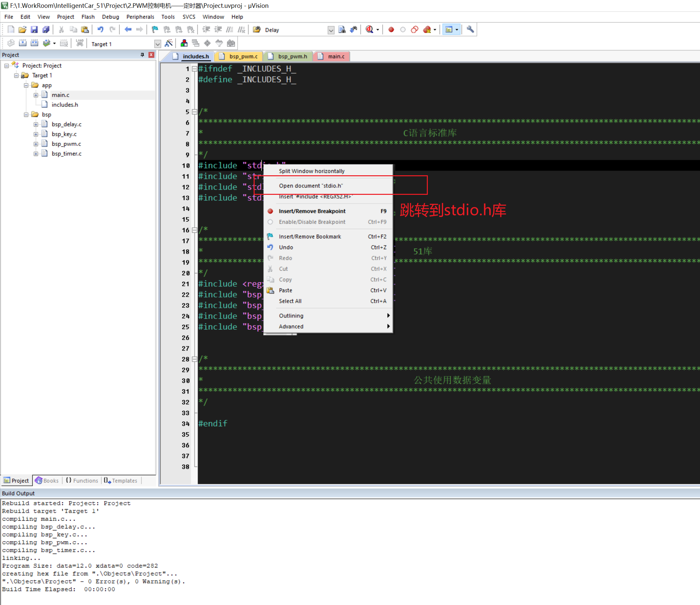Open Configuration with the wrench icon

click(x=470, y=30)
